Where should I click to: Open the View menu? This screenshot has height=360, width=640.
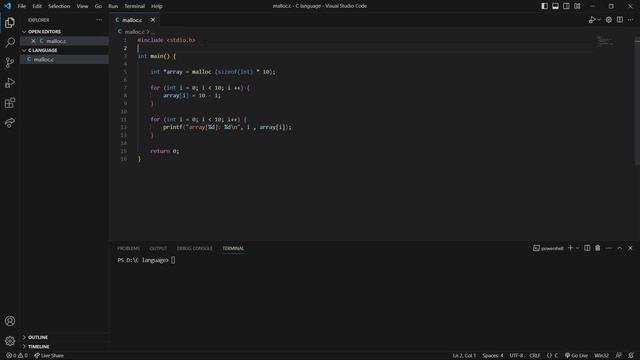[x=82, y=6]
